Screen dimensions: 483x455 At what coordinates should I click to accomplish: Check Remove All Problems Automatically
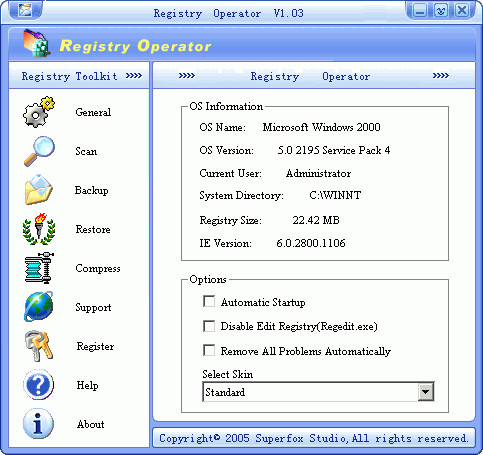pyautogui.click(x=209, y=350)
